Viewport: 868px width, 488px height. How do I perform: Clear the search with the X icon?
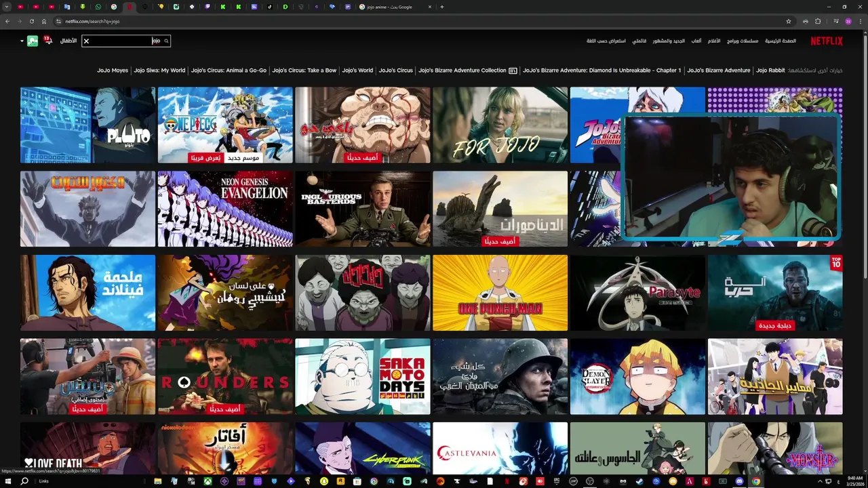pyautogui.click(x=86, y=41)
